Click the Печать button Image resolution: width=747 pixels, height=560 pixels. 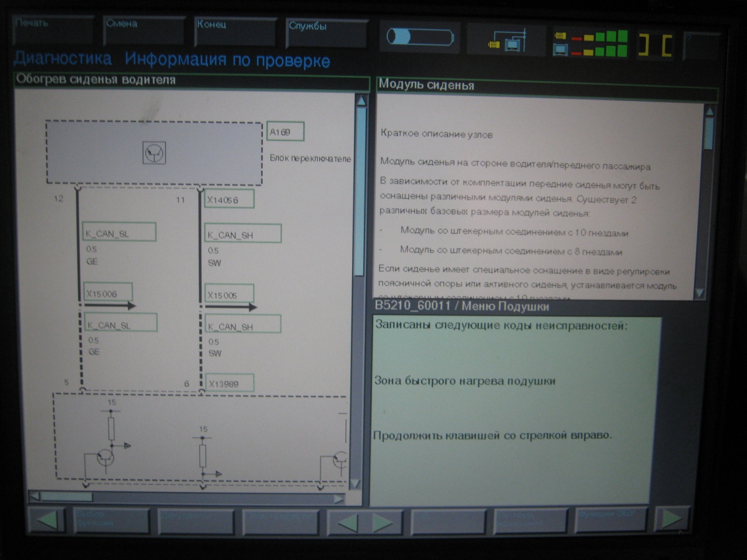click(x=52, y=30)
